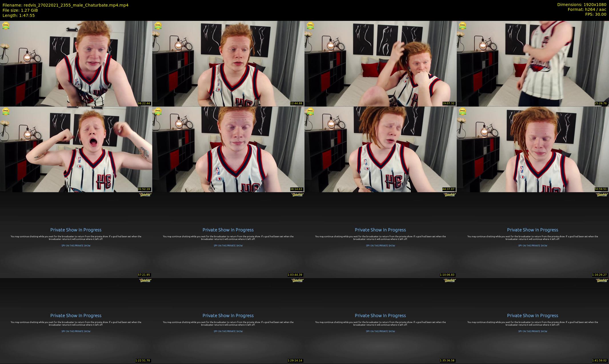Click Chaturbate logo in 57:21 frame
This screenshot has width=609, height=364.
click(x=145, y=195)
